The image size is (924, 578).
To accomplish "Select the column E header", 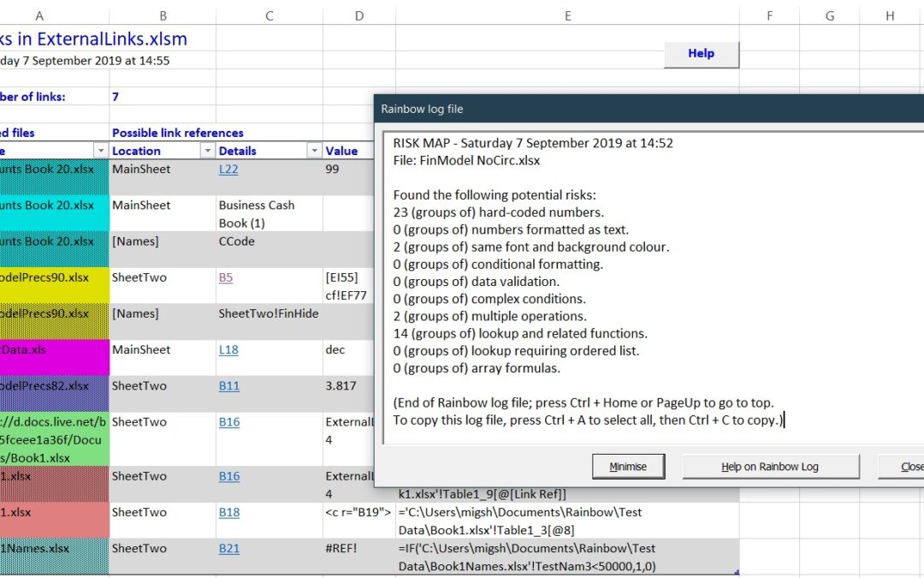I will tap(567, 15).
